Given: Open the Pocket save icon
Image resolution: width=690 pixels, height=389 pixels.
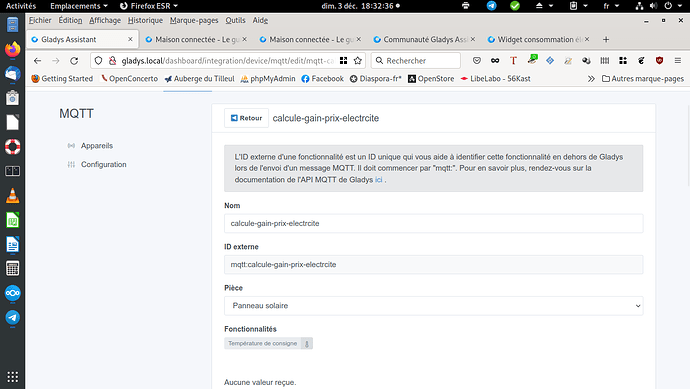Looking at the screenshot, I should point(477,61).
